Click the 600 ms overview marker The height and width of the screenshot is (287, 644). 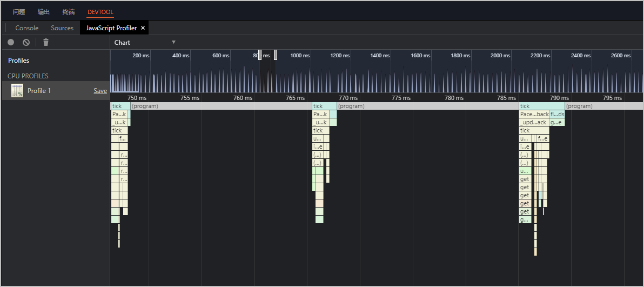pyautogui.click(x=221, y=56)
